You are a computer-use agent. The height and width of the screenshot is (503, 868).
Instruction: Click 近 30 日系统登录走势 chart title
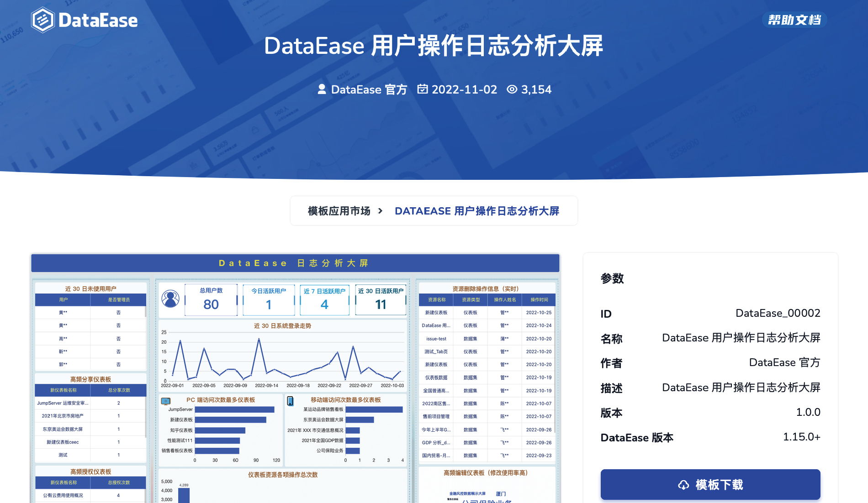pyautogui.click(x=282, y=326)
